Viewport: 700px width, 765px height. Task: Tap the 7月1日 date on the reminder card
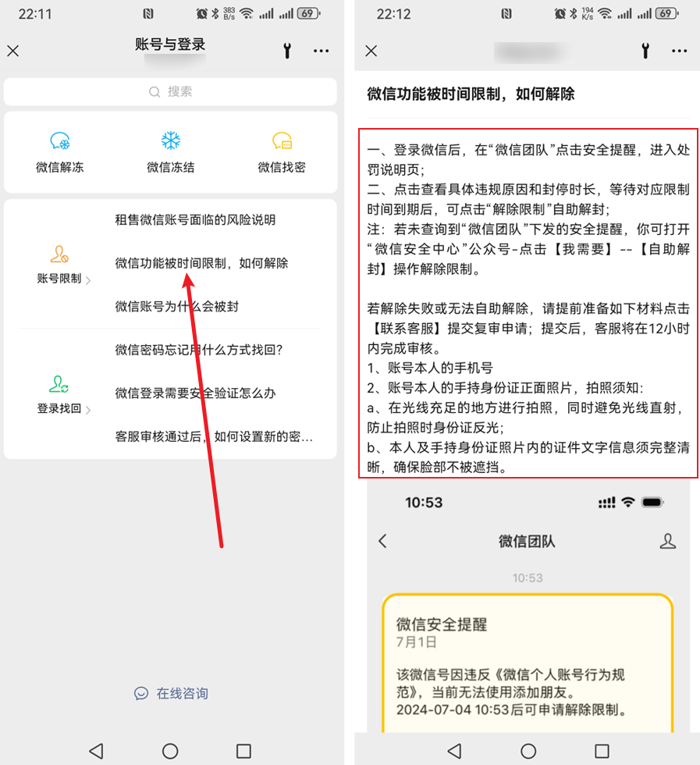[x=416, y=642]
